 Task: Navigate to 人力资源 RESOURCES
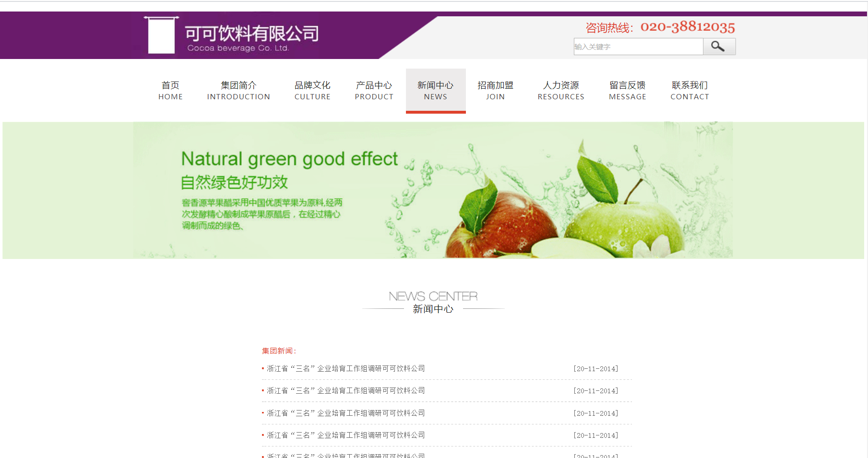click(x=561, y=91)
